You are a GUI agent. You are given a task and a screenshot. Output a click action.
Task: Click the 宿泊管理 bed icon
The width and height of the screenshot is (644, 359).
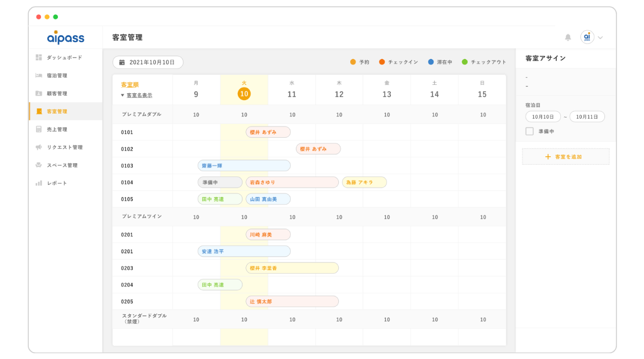[39, 75]
